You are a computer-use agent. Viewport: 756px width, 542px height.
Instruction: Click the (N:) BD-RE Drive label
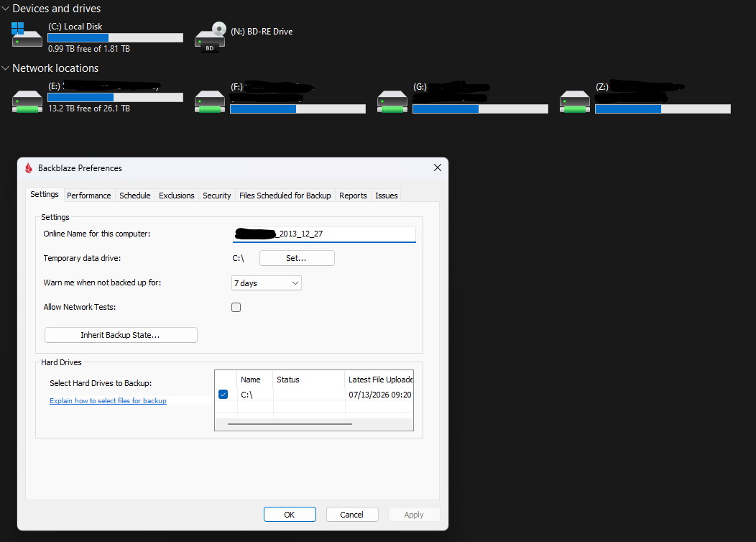point(262,32)
